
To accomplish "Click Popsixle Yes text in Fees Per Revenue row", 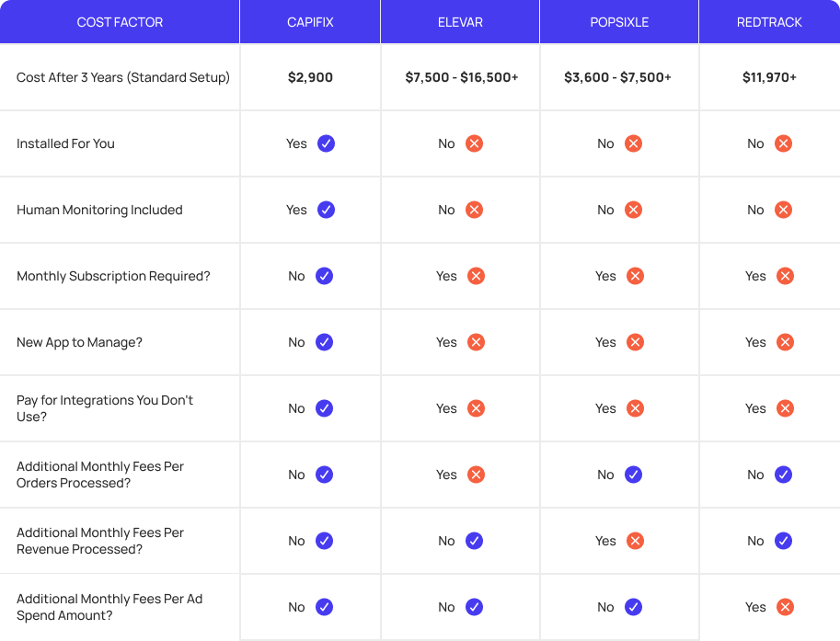I will click(605, 541).
